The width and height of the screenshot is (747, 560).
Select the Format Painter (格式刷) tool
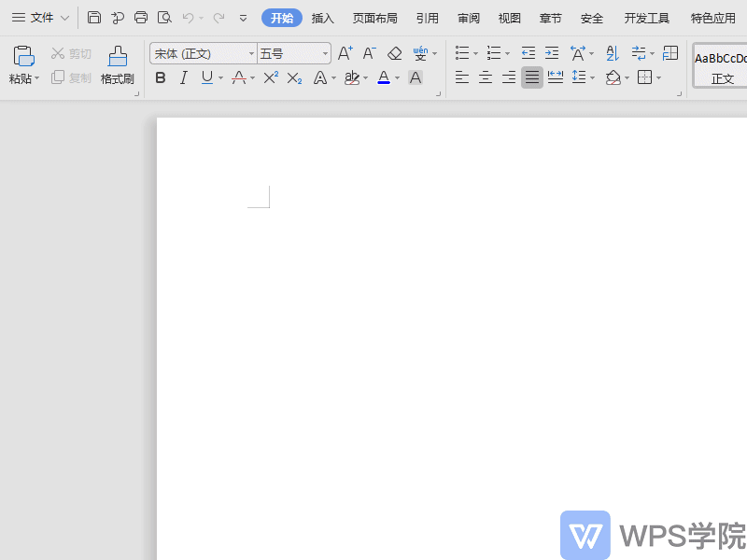(118, 65)
